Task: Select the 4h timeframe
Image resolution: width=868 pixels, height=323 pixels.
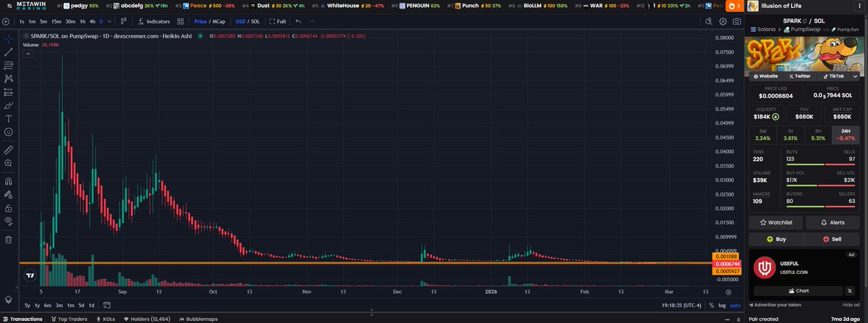Action: click(93, 22)
